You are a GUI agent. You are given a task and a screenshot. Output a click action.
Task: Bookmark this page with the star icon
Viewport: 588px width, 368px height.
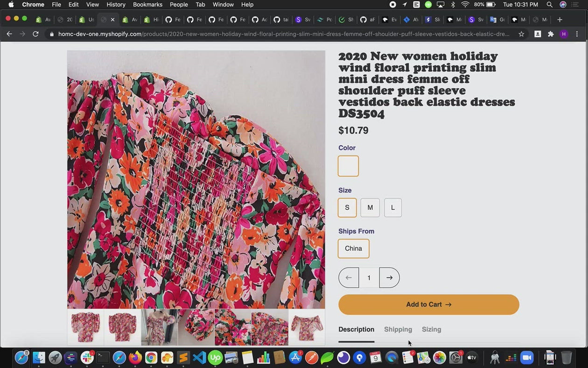tap(521, 34)
